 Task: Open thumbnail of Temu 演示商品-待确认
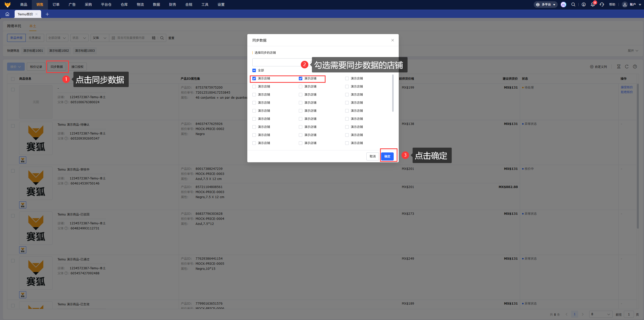point(36,138)
